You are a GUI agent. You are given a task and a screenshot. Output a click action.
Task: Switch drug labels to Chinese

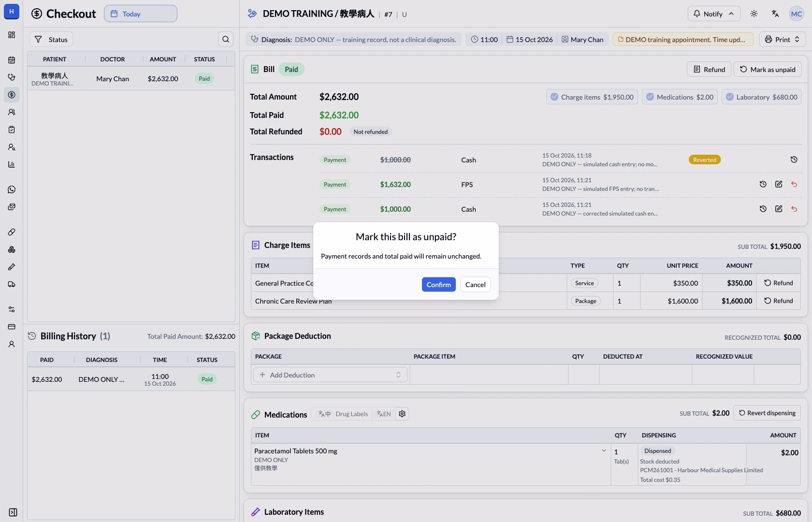pos(325,414)
